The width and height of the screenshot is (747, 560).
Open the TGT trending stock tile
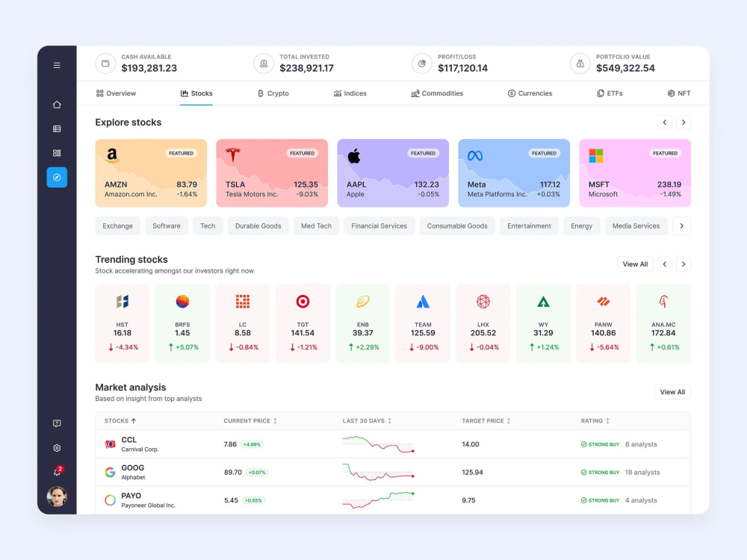coord(303,323)
